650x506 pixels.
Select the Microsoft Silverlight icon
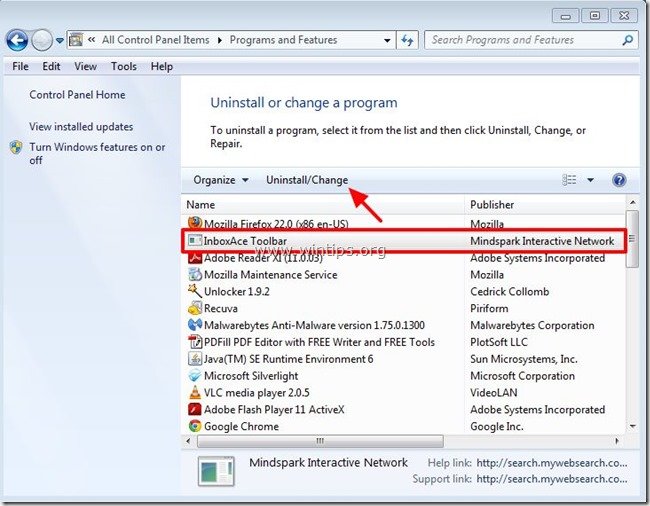click(x=195, y=375)
